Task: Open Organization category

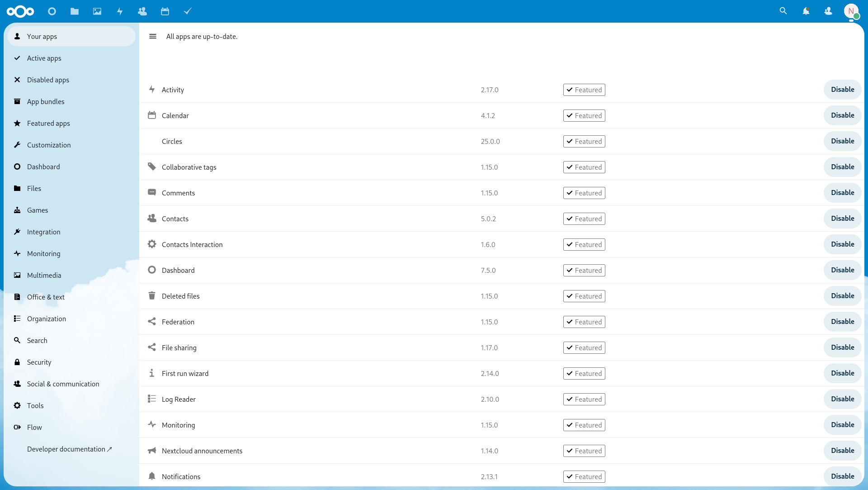Action: tap(71, 319)
